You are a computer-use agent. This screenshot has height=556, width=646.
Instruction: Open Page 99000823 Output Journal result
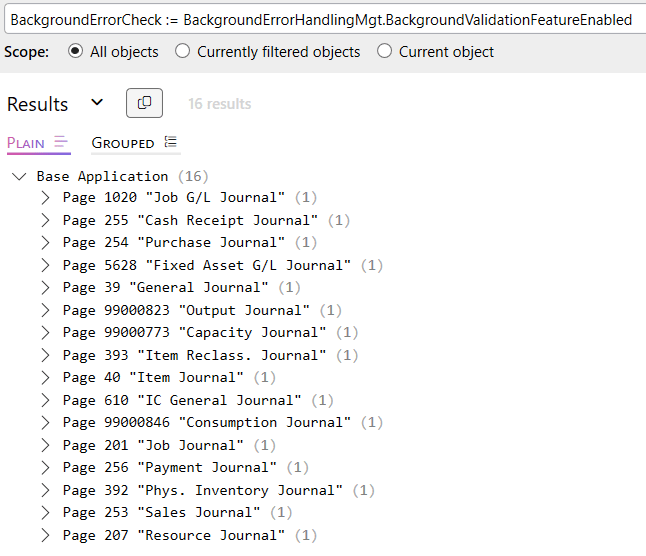click(x=186, y=310)
